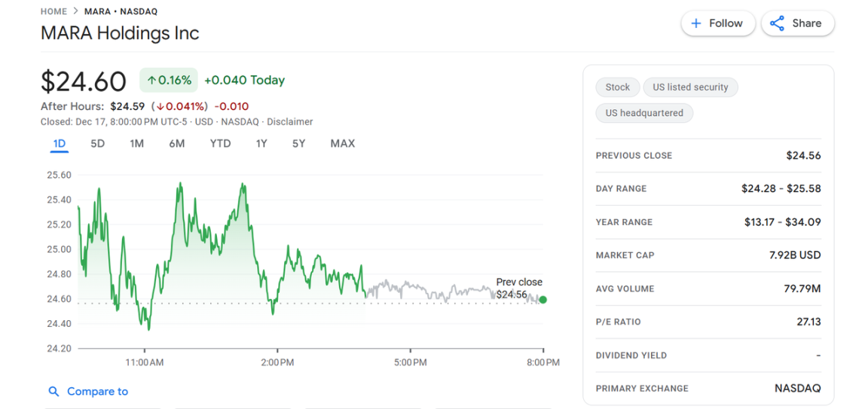Image resolution: width=868 pixels, height=409 pixels.
Task: Click the magnifier icon beside Compare to
Action: [53, 392]
